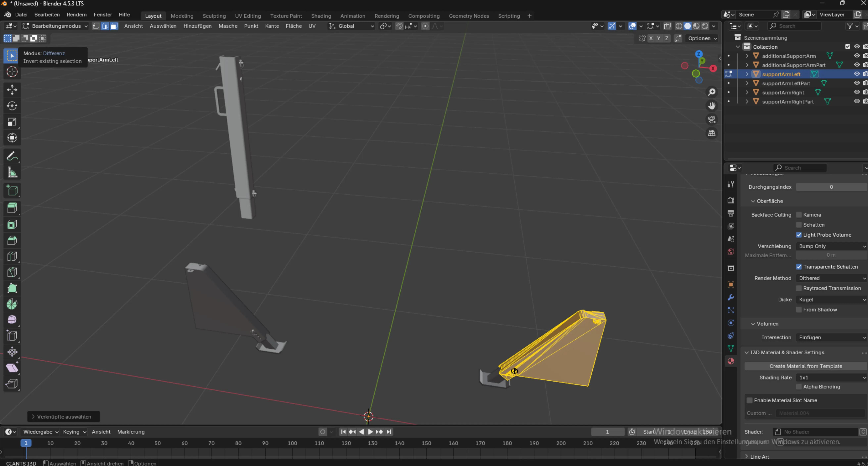Select the Add Cube tool
868x466 pixels.
12,191
